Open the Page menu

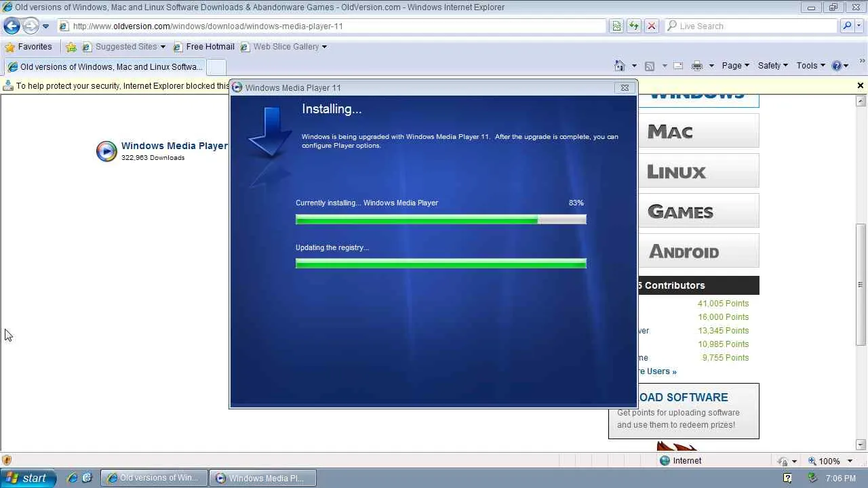tap(735, 66)
